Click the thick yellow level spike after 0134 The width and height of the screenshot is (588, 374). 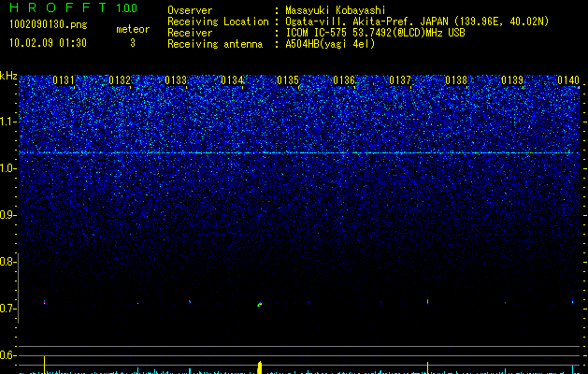[260, 367]
